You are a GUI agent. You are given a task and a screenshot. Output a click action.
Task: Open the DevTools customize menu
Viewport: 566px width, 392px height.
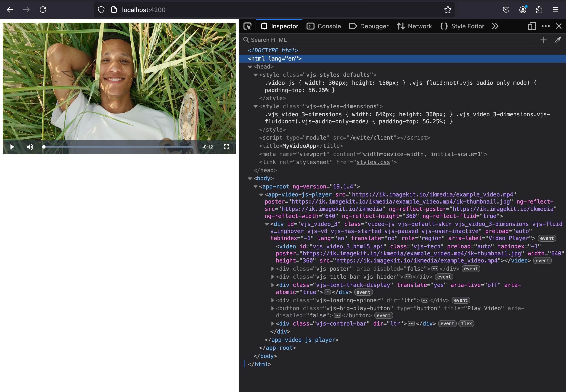[546, 26]
